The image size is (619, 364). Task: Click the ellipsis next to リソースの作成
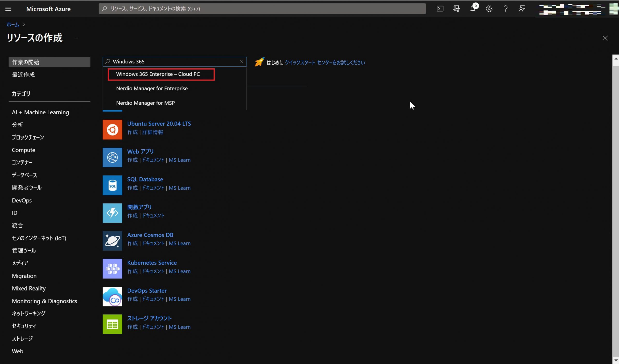76,38
